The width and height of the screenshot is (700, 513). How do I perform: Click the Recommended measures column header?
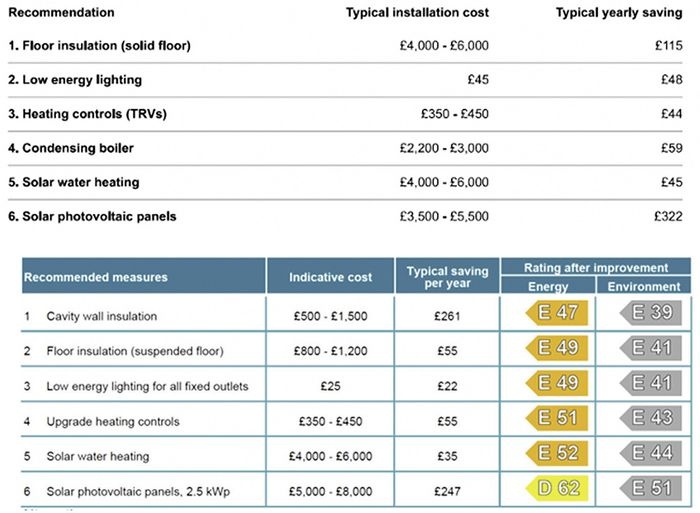coord(143,276)
